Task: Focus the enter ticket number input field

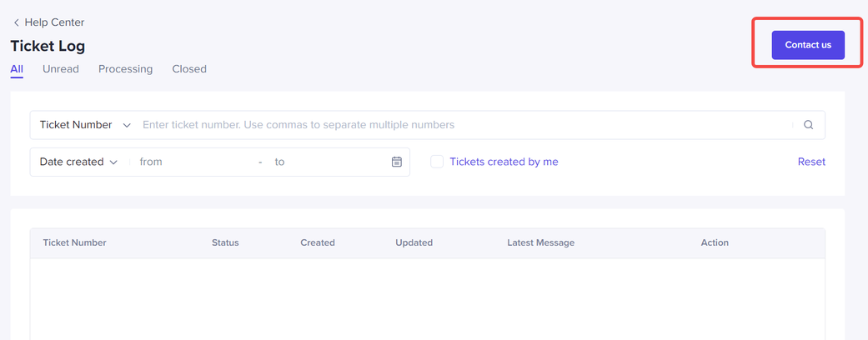Action: pyautogui.click(x=463, y=125)
